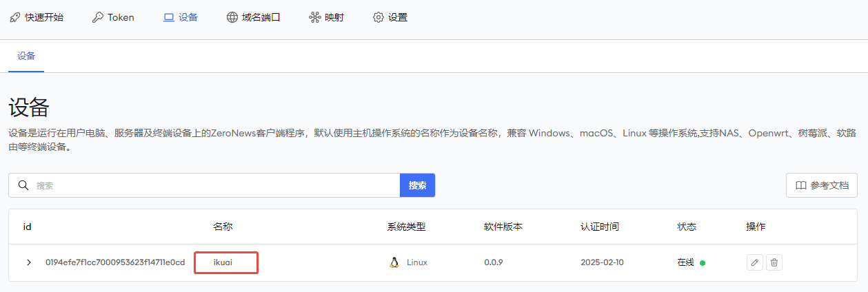Click the 软件版本 column header

[x=503, y=227]
